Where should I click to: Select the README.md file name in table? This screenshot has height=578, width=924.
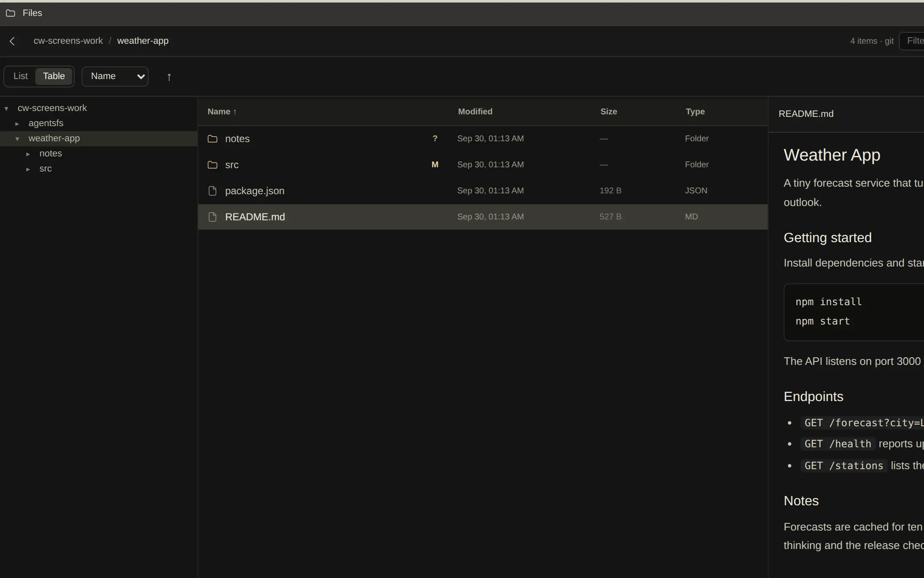[255, 217]
